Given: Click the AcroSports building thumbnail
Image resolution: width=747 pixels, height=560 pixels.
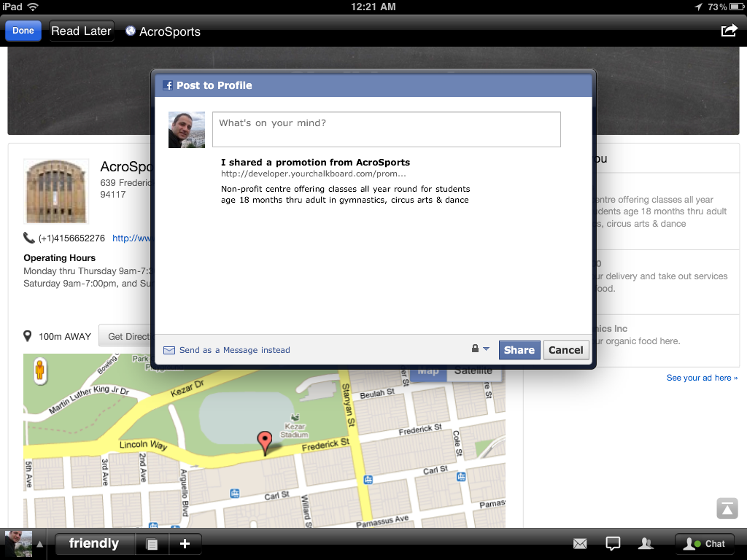Looking at the screenshot, I should point(56,192).
